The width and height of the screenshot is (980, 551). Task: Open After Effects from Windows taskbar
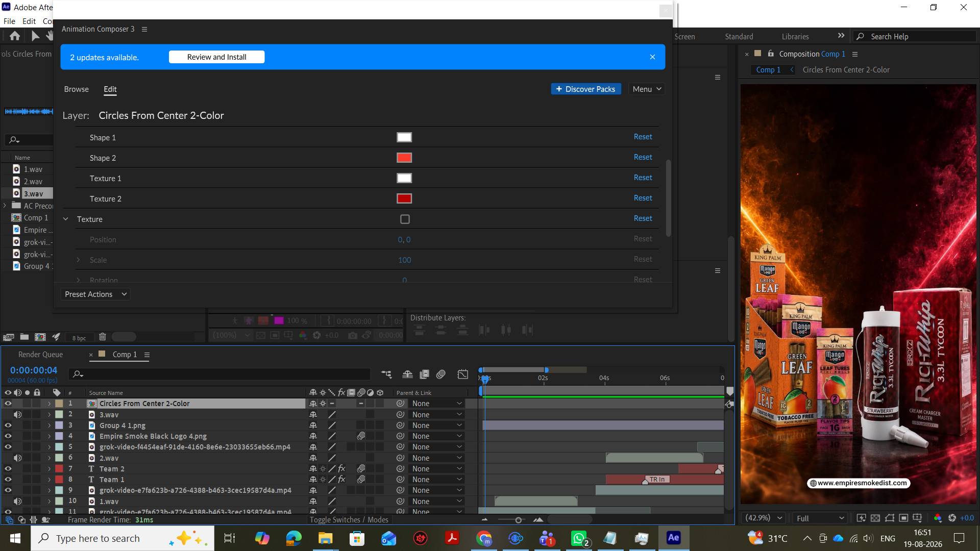673,538
